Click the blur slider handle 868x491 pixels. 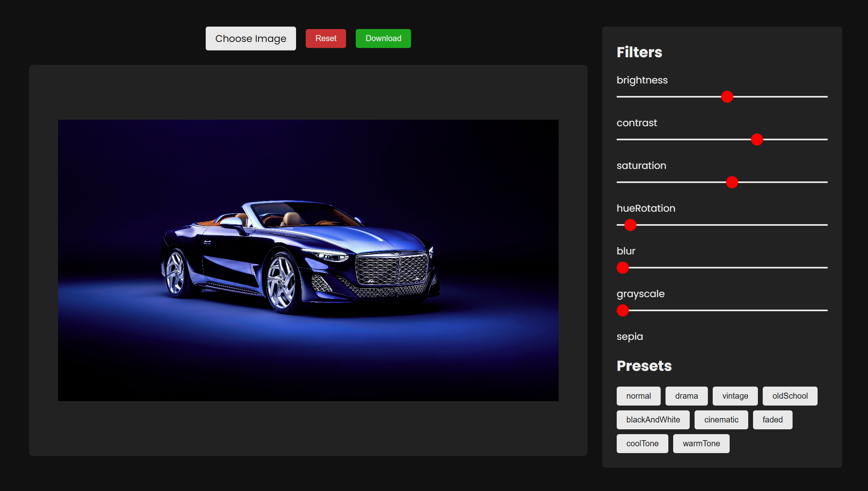click(x=623, y=268)
